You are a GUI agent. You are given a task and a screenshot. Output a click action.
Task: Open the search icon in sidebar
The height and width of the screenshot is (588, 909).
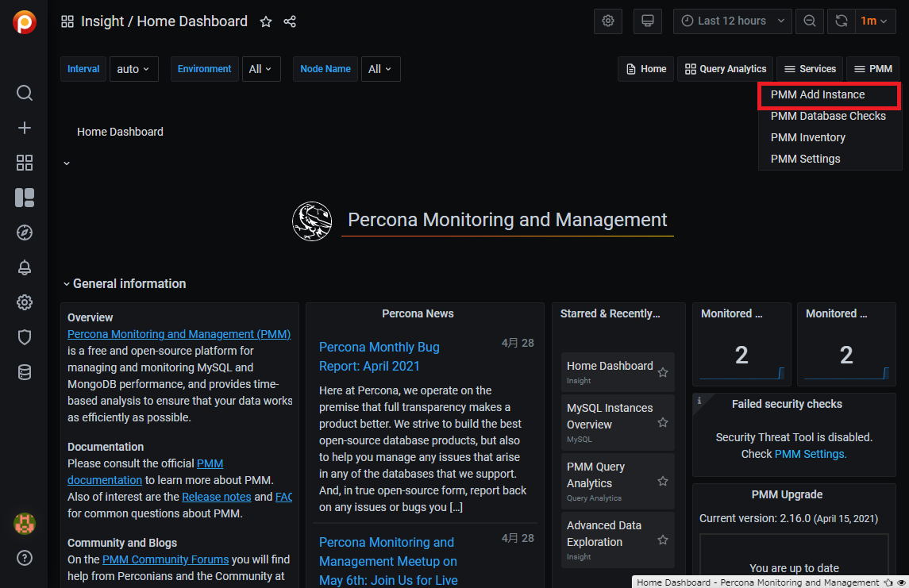tap(25, 93)
